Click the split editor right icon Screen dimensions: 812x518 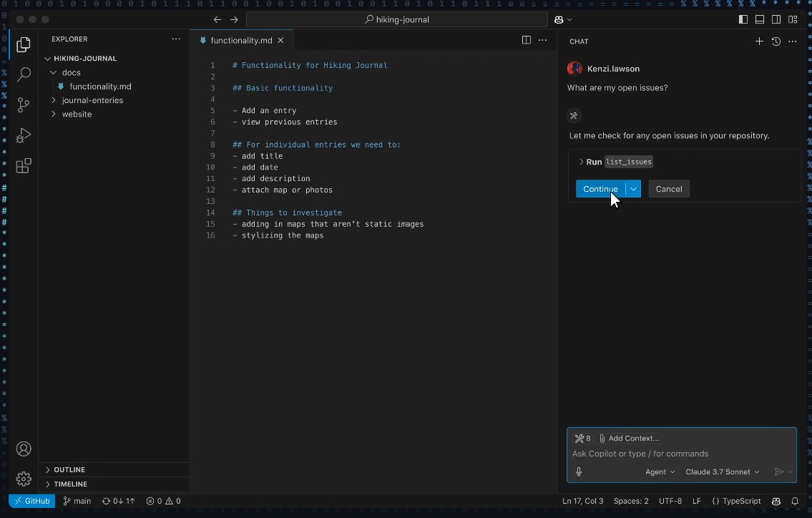(x=527, y=40)
